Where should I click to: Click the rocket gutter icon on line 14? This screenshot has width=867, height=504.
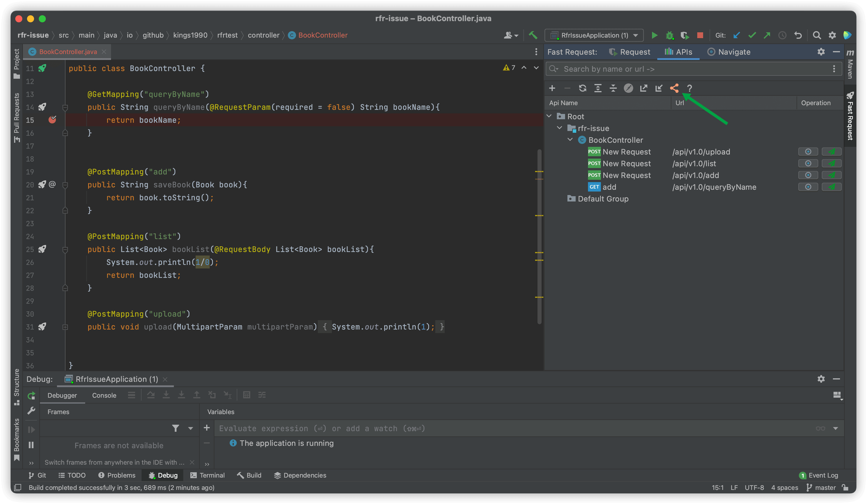[x=42, y=107]
